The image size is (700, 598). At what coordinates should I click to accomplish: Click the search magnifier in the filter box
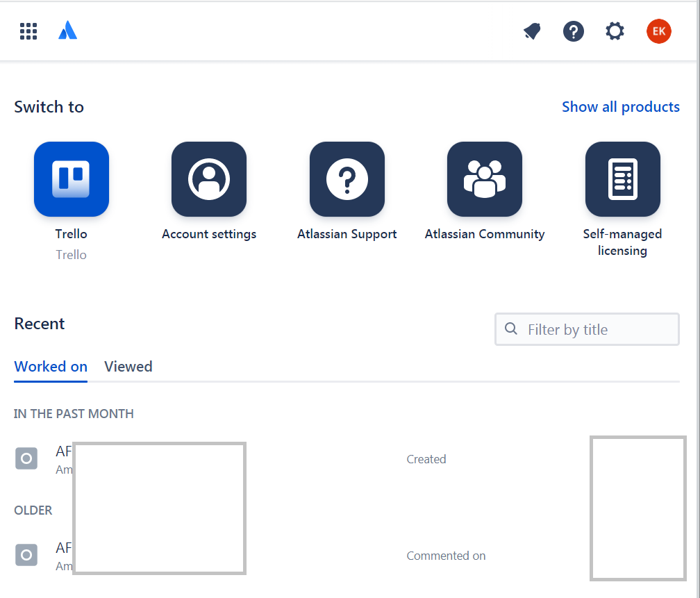[510, 329]
